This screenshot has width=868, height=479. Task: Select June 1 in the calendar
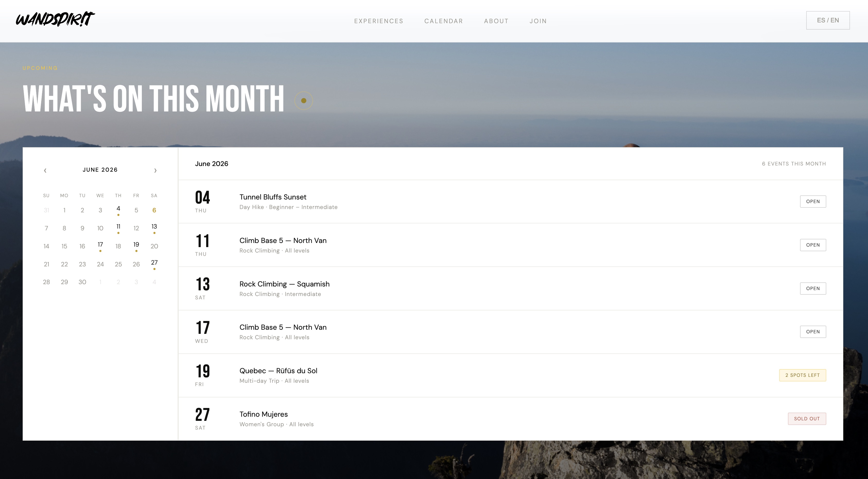click(x=64, y=210)
